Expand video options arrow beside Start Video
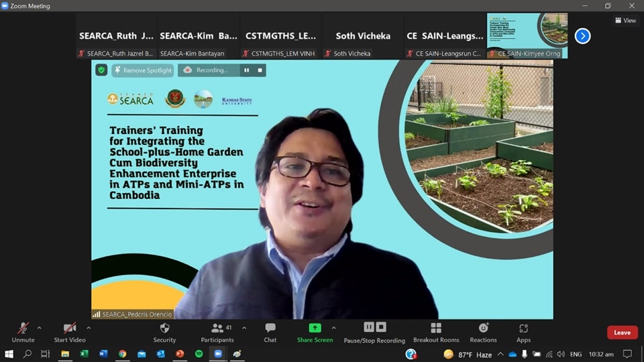The width and height of the screenshot is (644, 362). [x=89, y=328]
